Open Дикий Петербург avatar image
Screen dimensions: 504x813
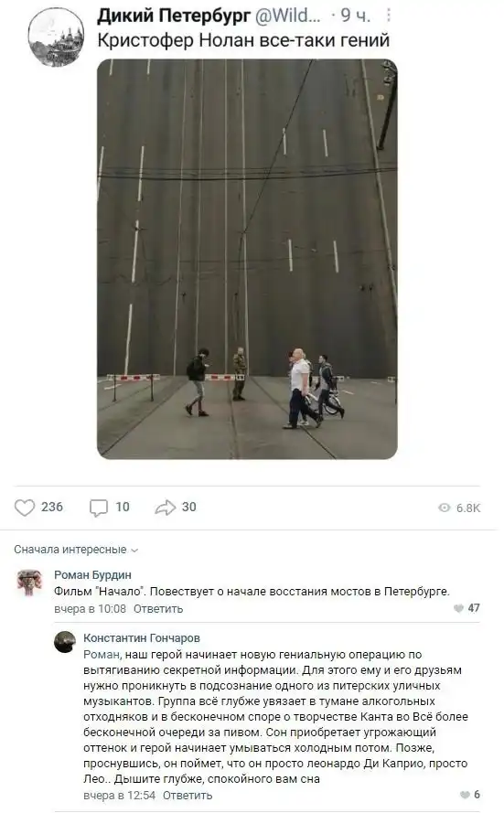(x=56, y=37)
